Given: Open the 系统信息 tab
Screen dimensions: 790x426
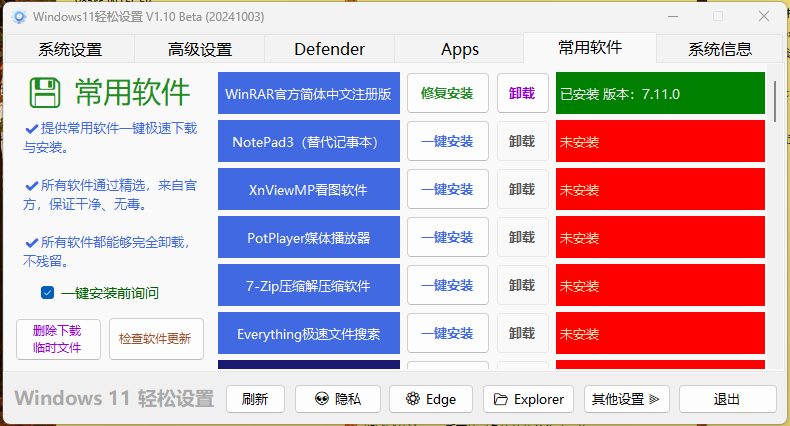Looking at the screenshot, I should click(x=720, y=49).
